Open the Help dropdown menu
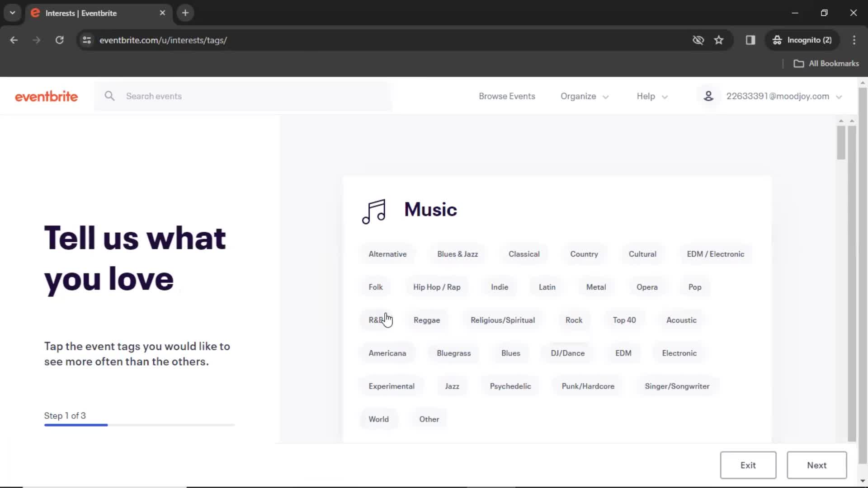 click(x=651, y=96)
